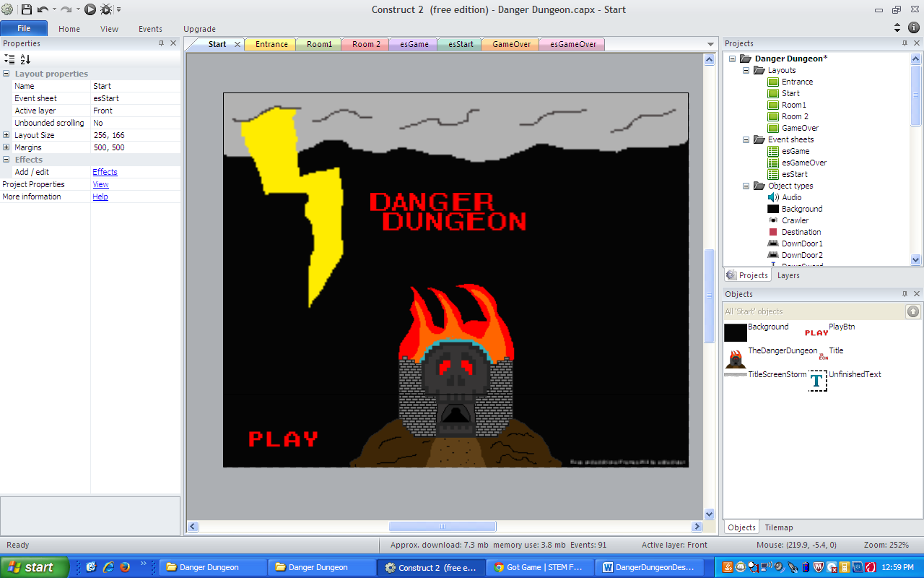Open the esStart event sheet tab
The width and height of the screenshot is (924, 578).
(x=461, y=44)
